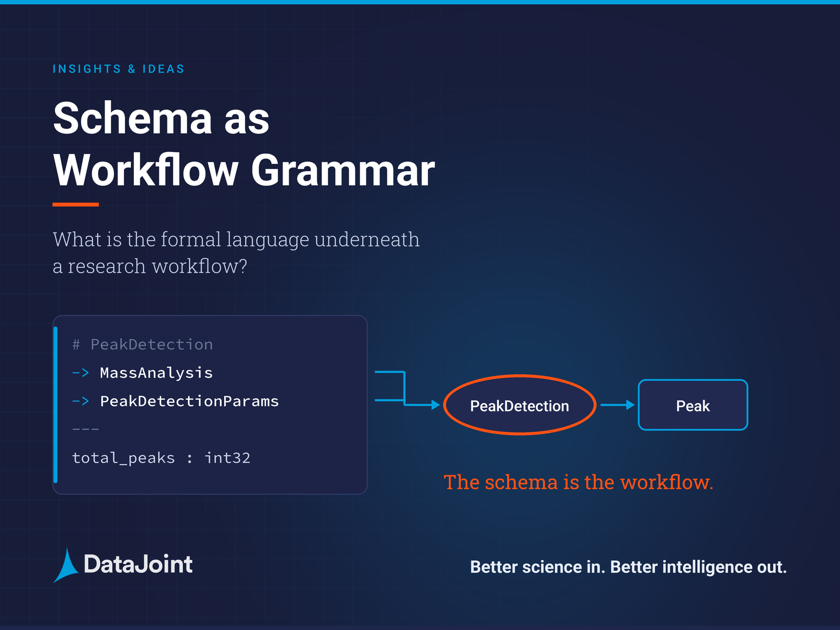Click the blue bar on code block edge
The image size is (840, 630).
[x=56, y=405]
